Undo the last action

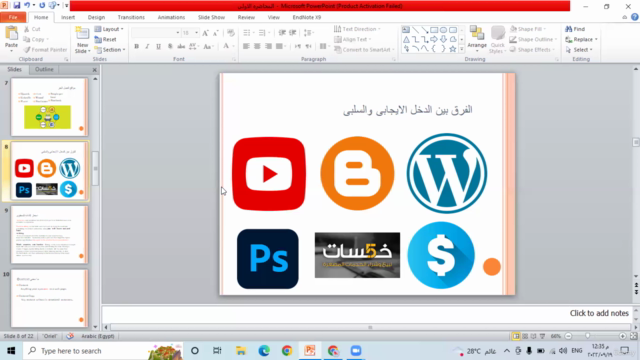[27, 6]
